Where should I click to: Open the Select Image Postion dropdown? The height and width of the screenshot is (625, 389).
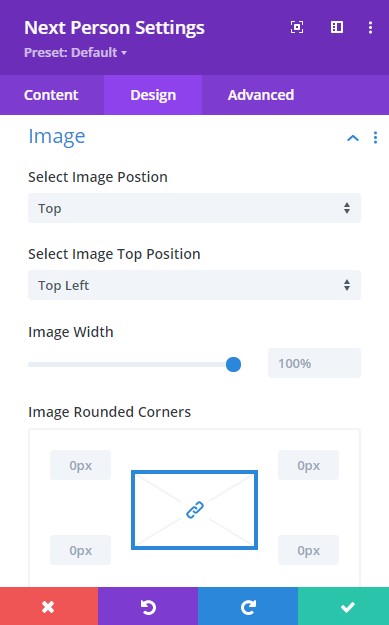[x=194, y=208]
